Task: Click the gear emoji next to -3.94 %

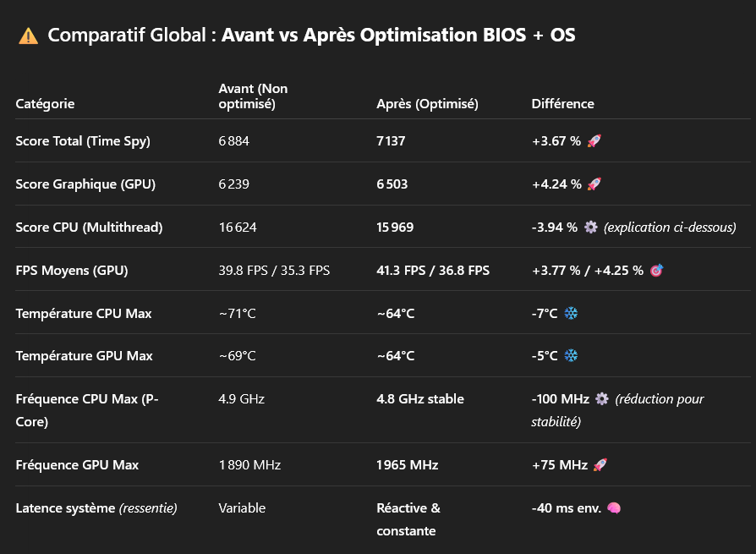Action: point(590,227)
